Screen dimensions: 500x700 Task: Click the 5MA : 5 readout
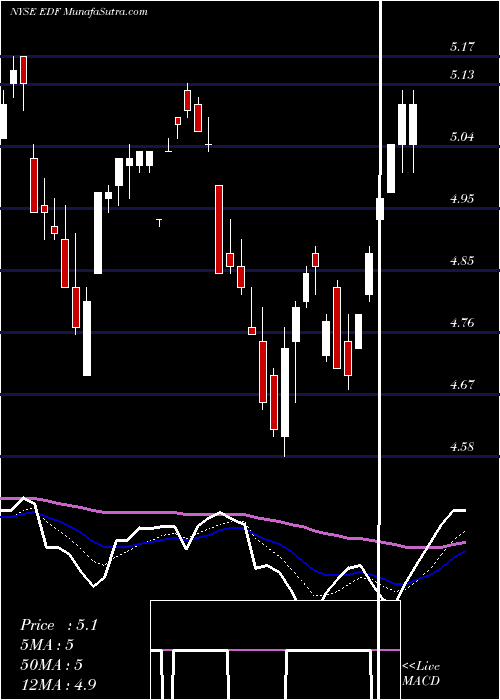pyautogui.click(x=46, y=645)
